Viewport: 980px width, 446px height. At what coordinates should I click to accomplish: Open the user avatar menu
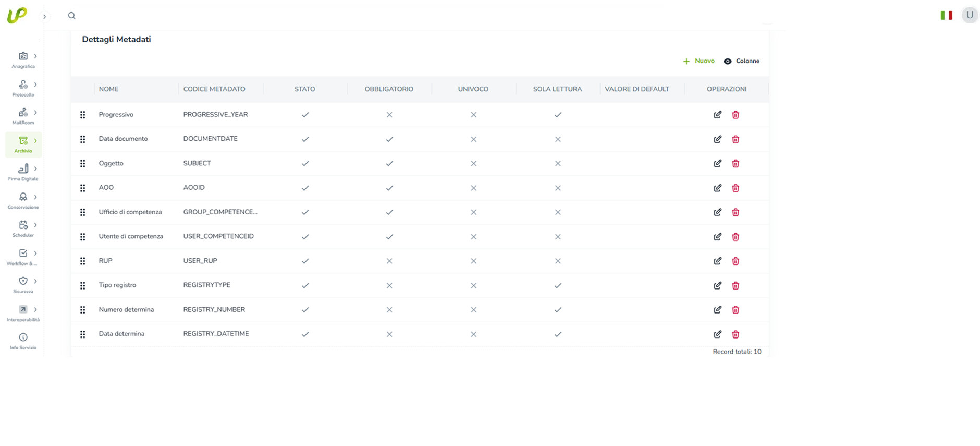(970, 15)
